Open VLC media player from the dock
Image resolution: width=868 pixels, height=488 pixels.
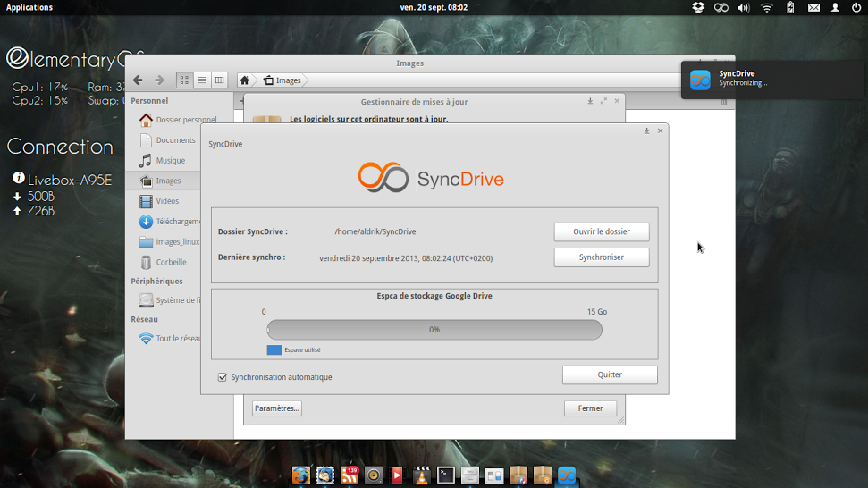click(x=422, y=475)
